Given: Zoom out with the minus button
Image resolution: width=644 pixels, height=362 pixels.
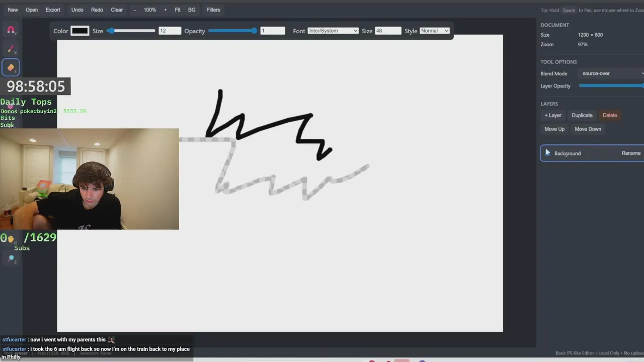Looking at the screenshot, I should click(134, 10).
